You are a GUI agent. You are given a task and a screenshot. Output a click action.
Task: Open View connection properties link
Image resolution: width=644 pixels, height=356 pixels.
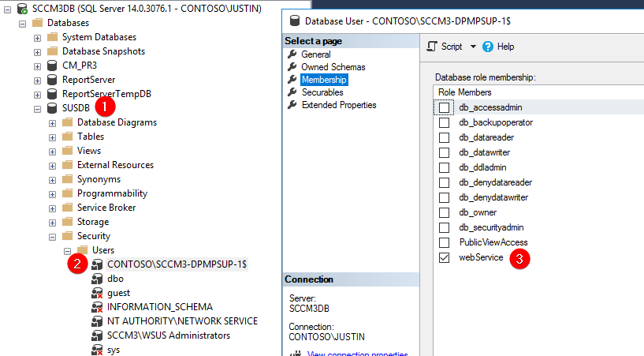[x=357, y=353]
